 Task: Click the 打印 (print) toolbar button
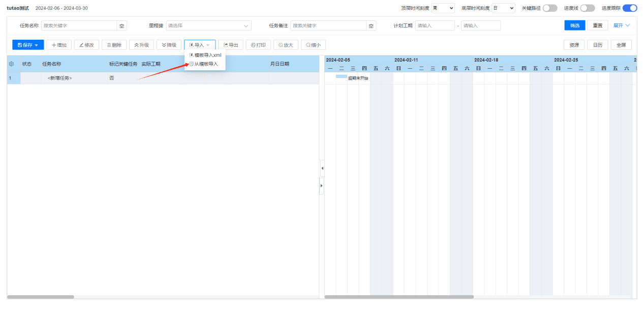(258, 45)
